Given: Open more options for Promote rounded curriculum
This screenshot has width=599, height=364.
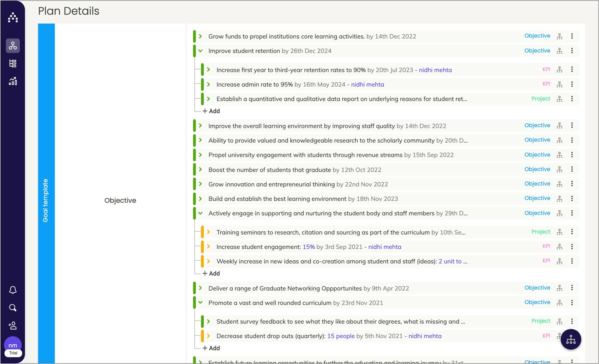Looking at the screenshot, I should [x=572, y=302].
